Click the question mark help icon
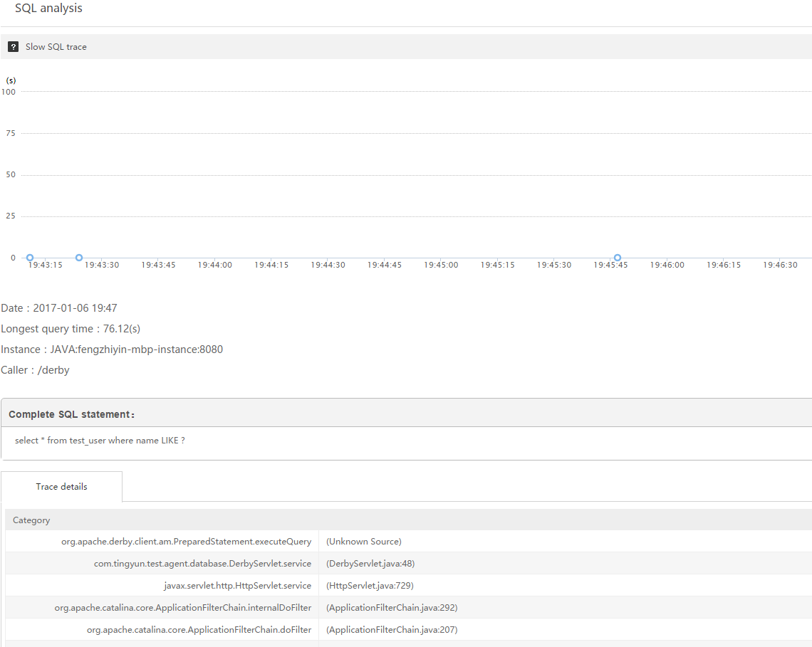The height and width of the screenshot is (647, 812). click(x=13, y=47)
